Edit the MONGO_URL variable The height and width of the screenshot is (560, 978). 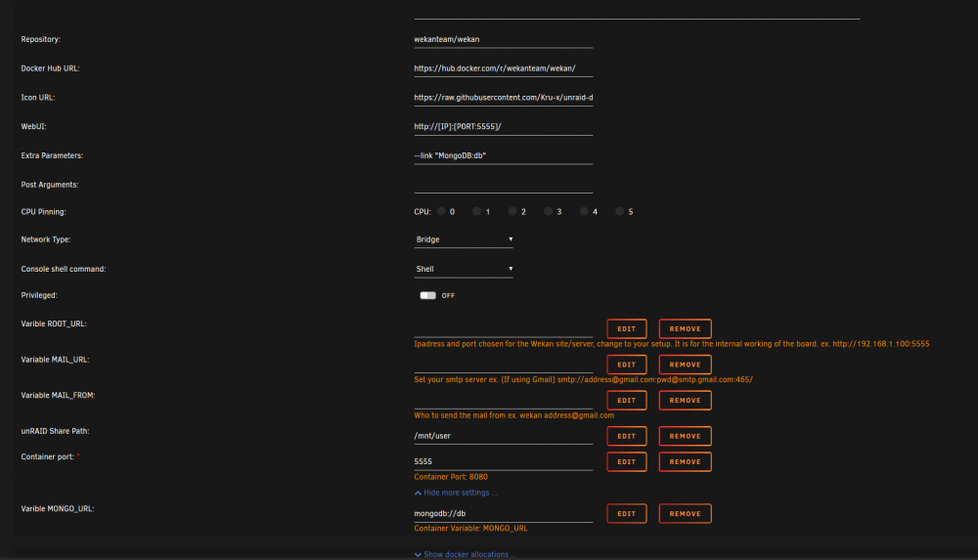coord(626,513)
